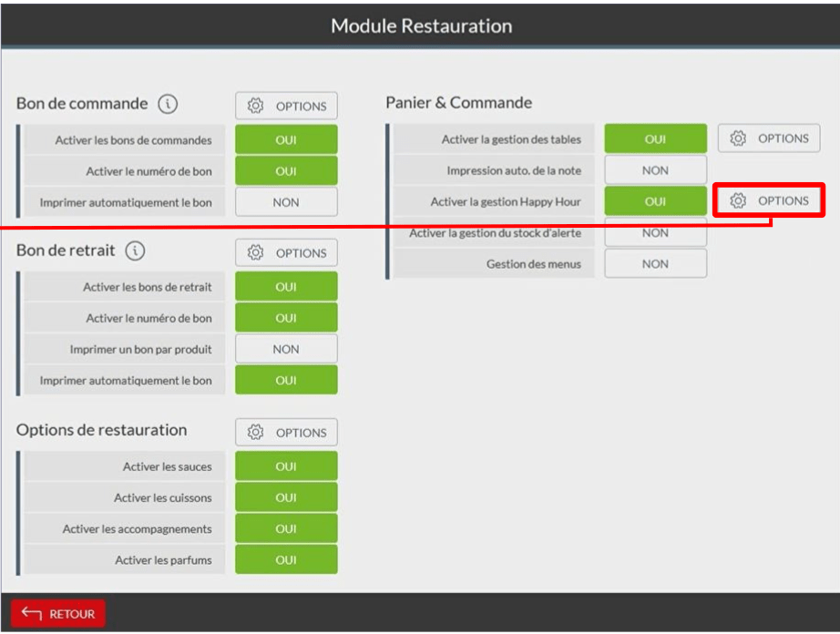
Task: Click the 'Imprimer un bon par produit' label
Action: point(140,349)
